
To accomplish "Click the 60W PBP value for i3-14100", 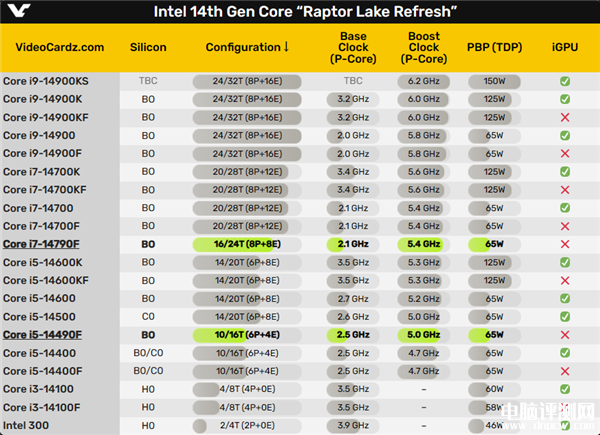I will [x=494, y=389].
